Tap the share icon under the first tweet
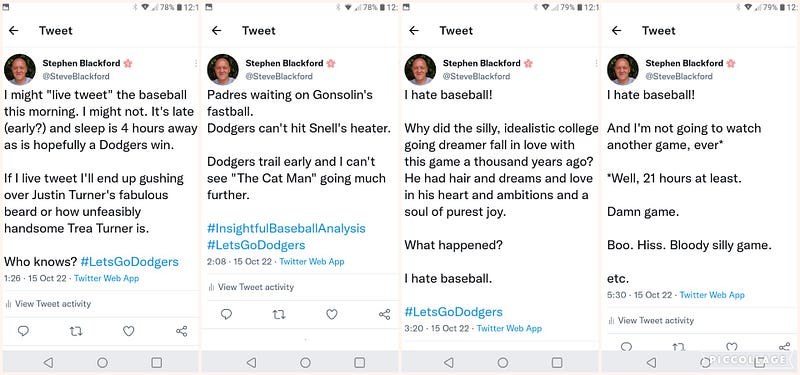The height and width of the screenshot is (375, 800). coord(182,331)
